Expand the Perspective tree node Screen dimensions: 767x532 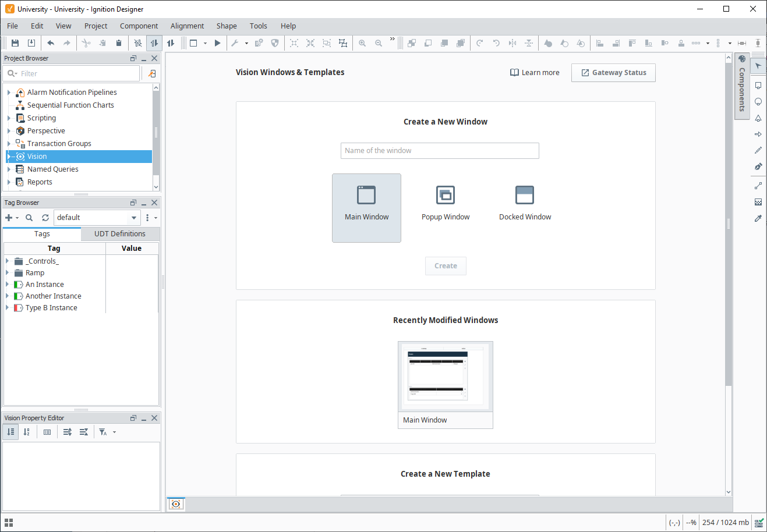(9, 131)
